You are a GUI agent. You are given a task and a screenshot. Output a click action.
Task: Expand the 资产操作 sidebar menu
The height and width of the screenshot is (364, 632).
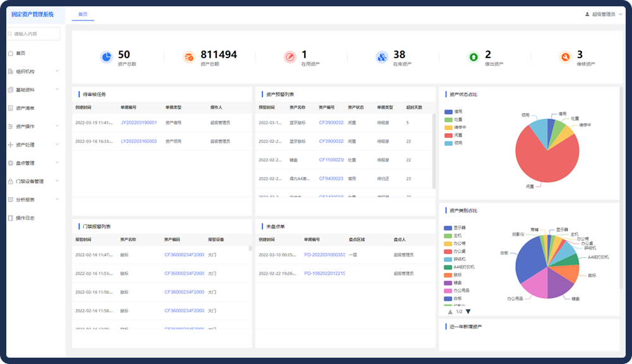pyautogui.click(x=33, y=126)
